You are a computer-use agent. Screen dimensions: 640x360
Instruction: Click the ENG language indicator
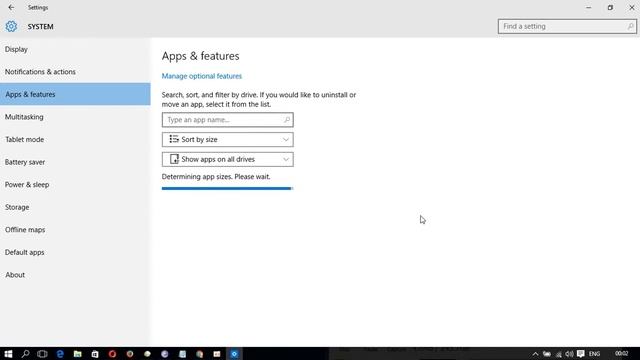[594, 354]
